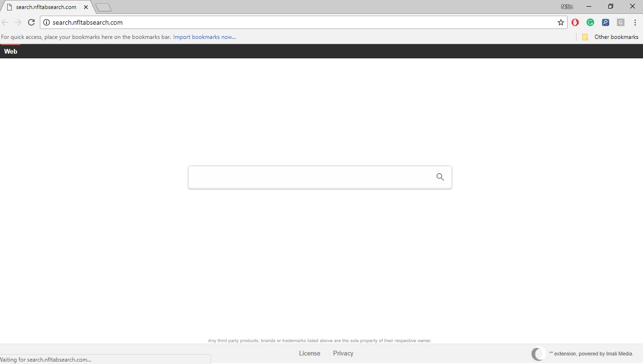Switch to the search.nfltabsearch.com tab

[44, 7]
